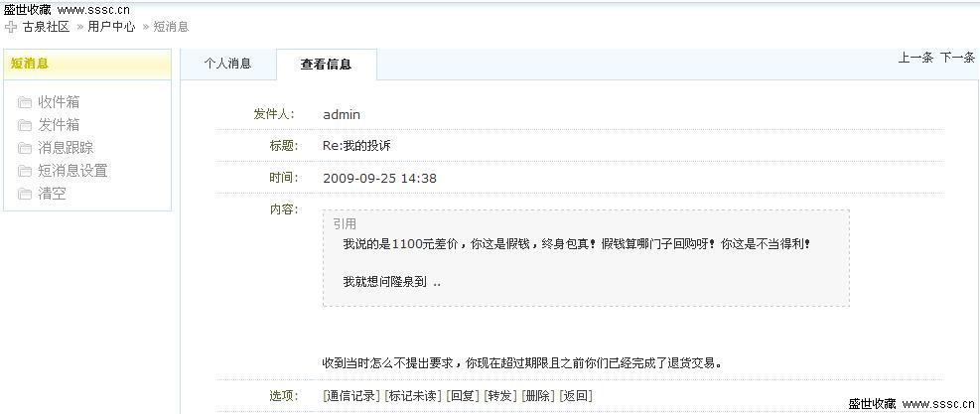Click the plus icon before 古泉社区
The height and width of the screenshot is (414, 980).
click(11, 27)
